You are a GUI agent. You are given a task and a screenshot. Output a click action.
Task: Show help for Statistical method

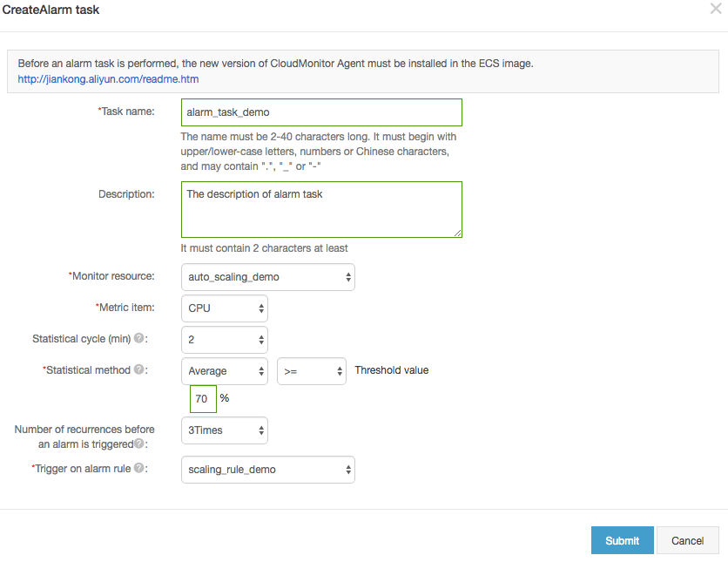(139, 369)
